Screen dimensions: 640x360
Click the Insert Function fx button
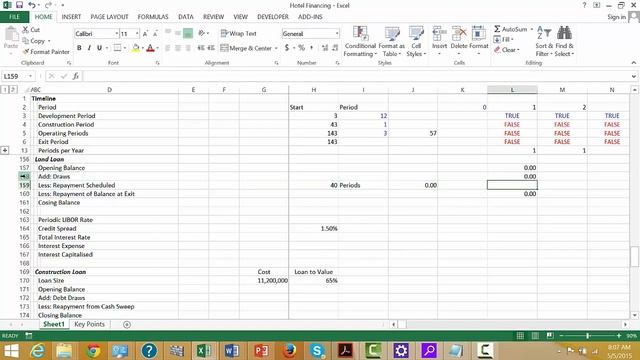coord(76,76)
